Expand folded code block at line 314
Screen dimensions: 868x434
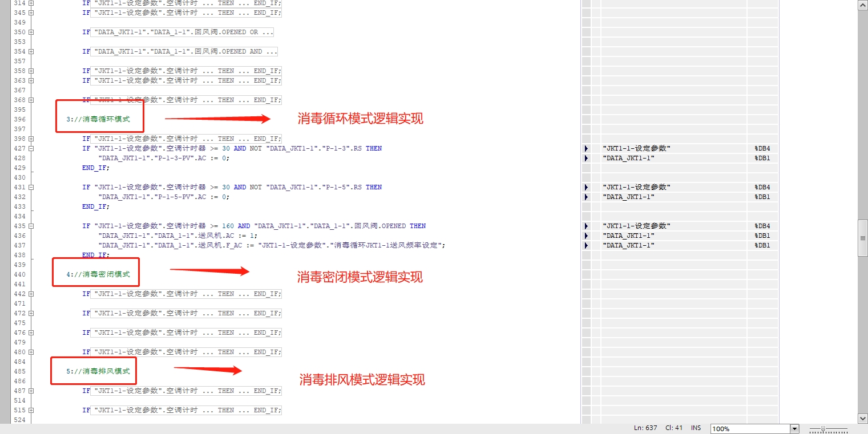31,3
